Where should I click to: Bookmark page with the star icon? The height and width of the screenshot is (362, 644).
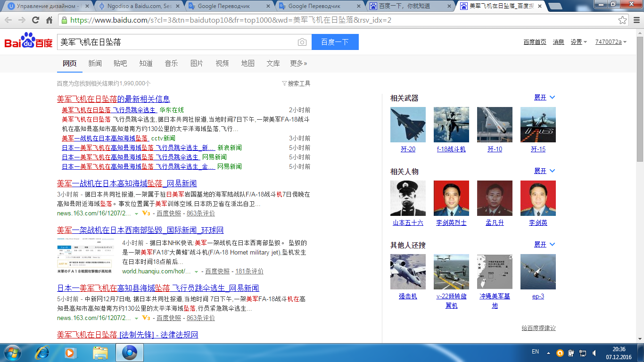[623, 20]
